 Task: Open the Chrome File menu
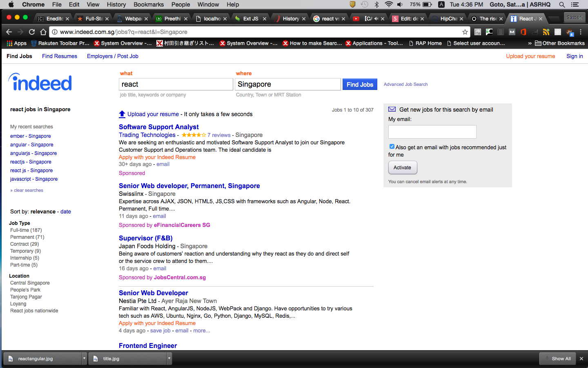(57, 4)
